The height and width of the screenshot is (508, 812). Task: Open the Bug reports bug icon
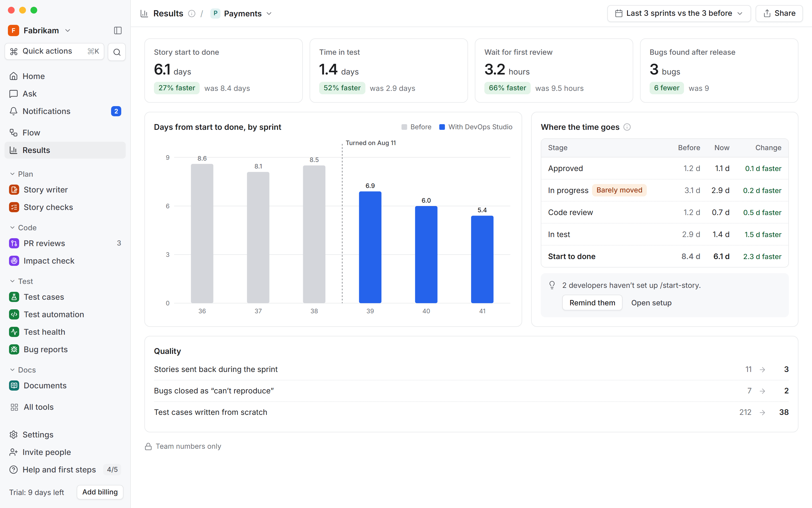coord(14,349)
